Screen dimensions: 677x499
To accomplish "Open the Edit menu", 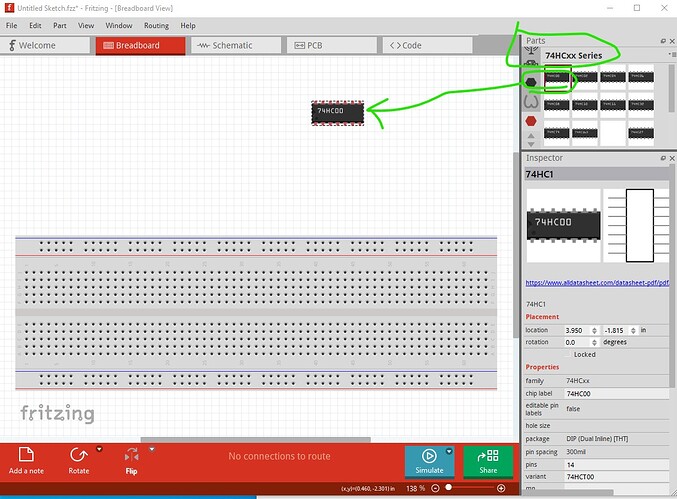I will [x=35, y=25].
